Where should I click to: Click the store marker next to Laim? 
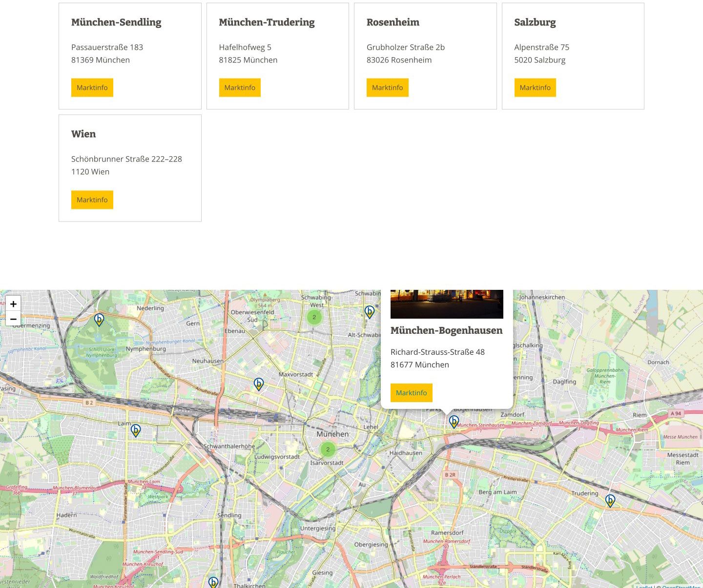pos(136,430)
